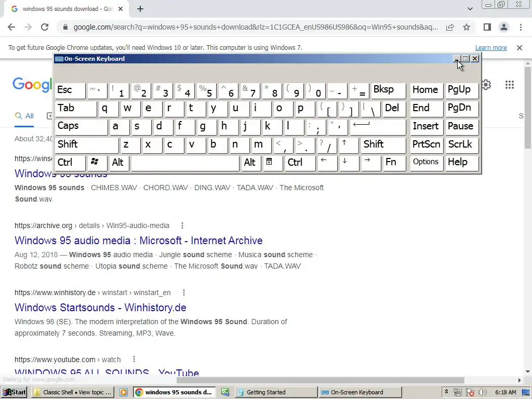532x399 pixels.
Task: Open Windows Startsounds Winhistory.de result
Action: [100, 308]
